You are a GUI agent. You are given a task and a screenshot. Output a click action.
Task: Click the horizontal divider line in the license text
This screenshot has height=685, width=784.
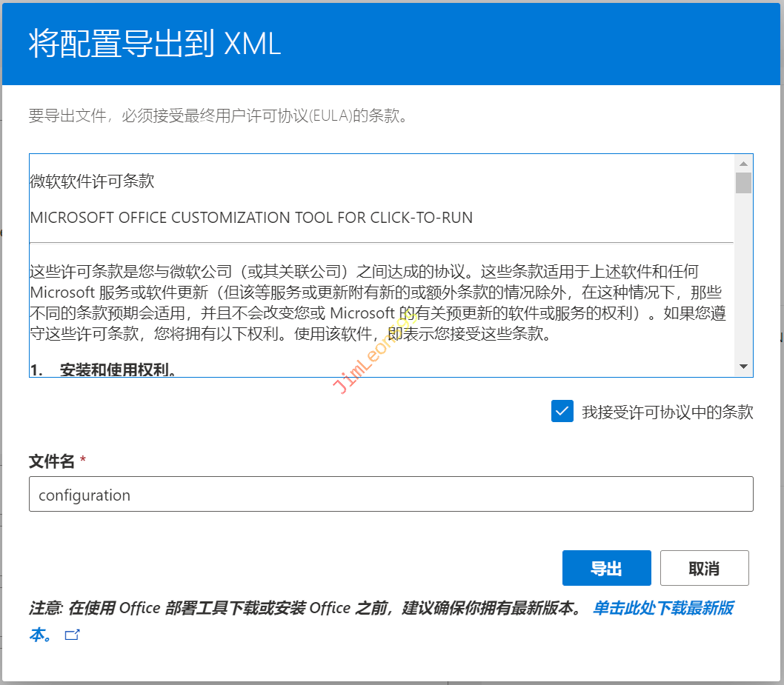[x=381, y=242]
